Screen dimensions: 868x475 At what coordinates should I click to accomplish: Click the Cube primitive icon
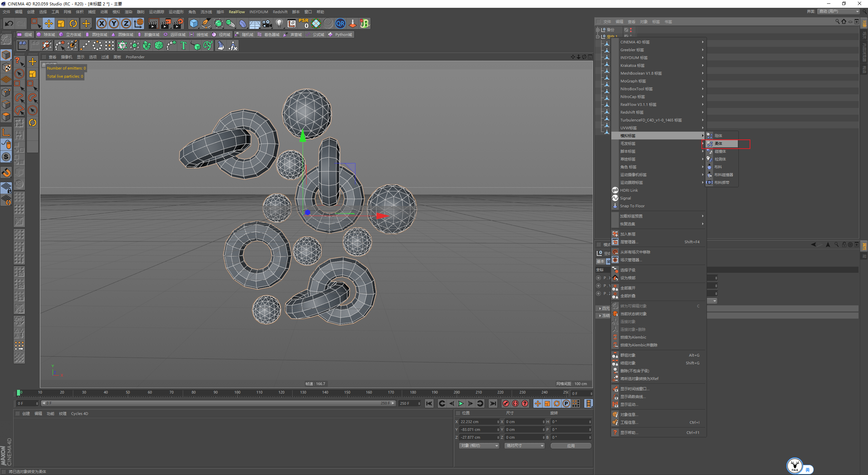[x=194, y=23]
